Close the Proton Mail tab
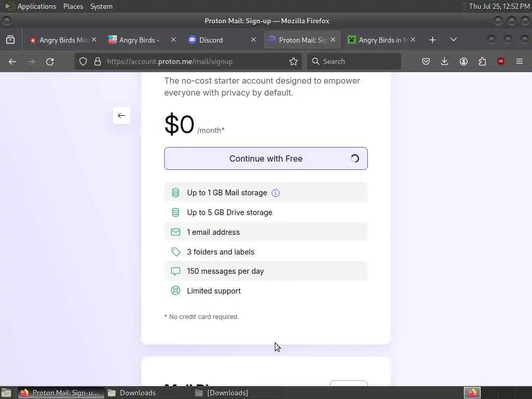 tap(333, 39)
